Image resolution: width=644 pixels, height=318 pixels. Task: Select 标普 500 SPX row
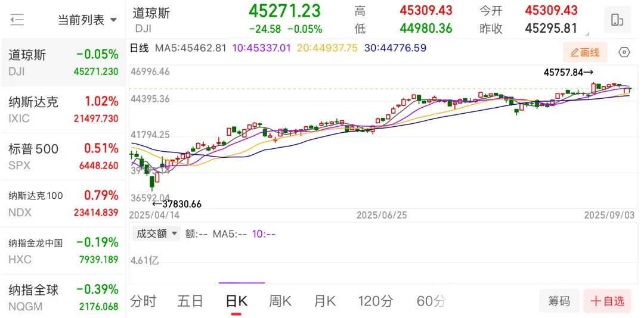coord(63,157)
